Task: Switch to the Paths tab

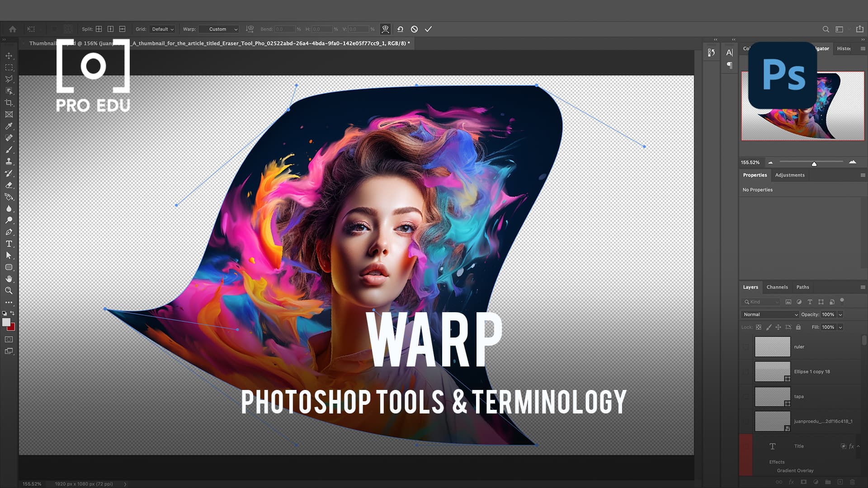Action: 803,286
